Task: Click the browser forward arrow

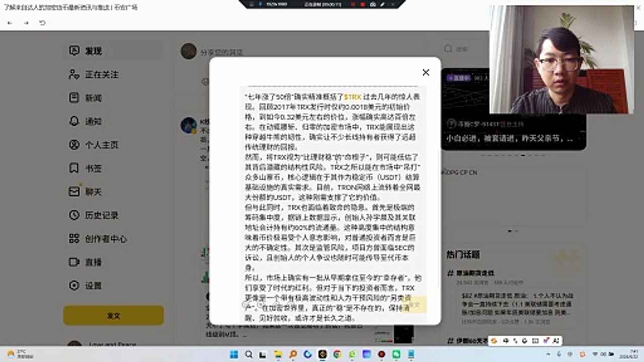Action: [26, 23]
